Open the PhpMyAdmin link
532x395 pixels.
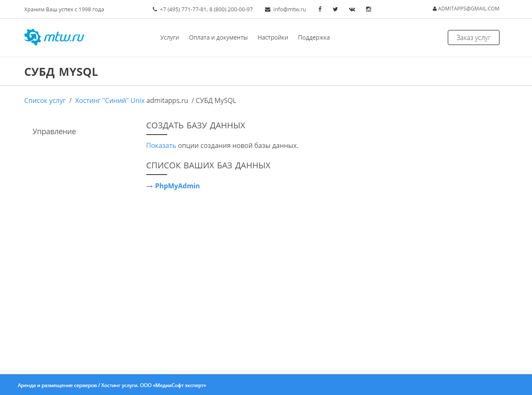coord(177,186)
